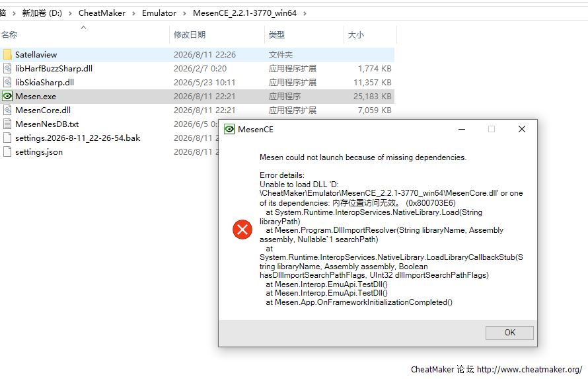
Task: Select the MesenNesDB.txt file name
Action: click(47, 124)
